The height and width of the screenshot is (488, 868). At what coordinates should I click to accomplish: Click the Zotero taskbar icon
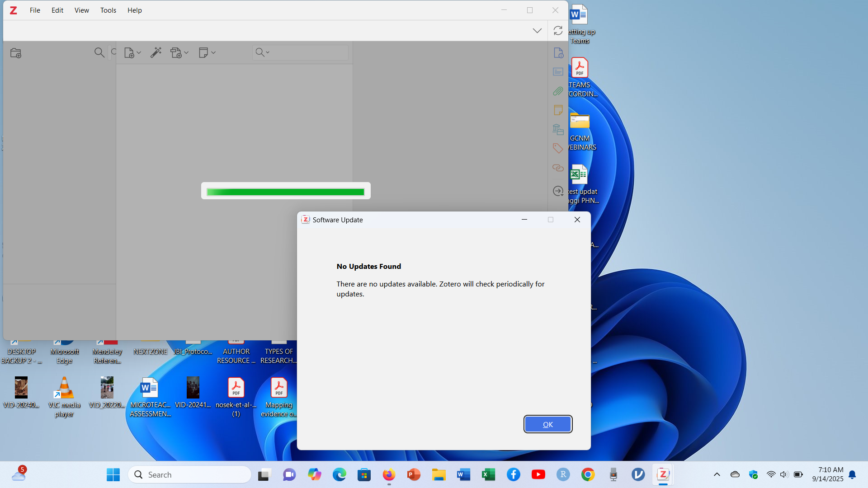[663, 474]
